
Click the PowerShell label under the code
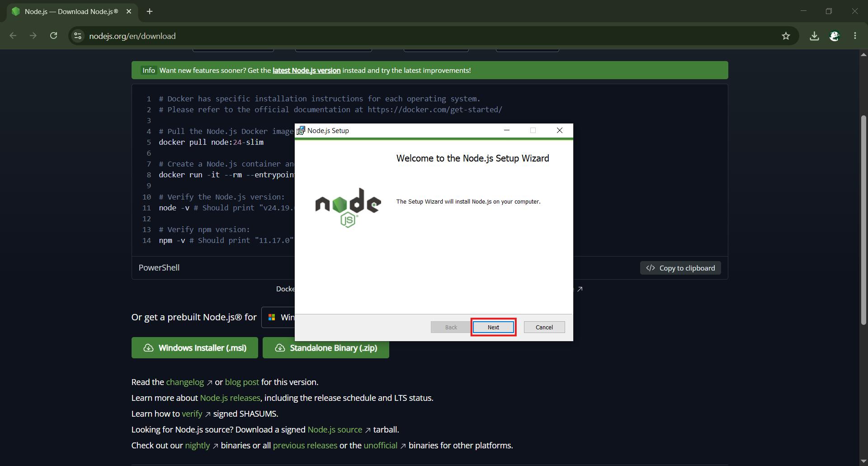pyautogui.click(x=159, y=268)
